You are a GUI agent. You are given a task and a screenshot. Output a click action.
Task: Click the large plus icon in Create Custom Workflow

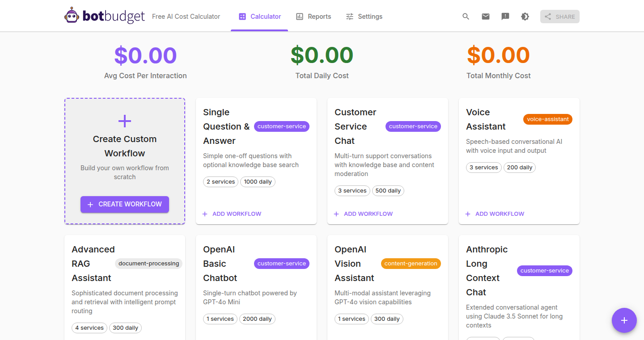click(125, 121)
